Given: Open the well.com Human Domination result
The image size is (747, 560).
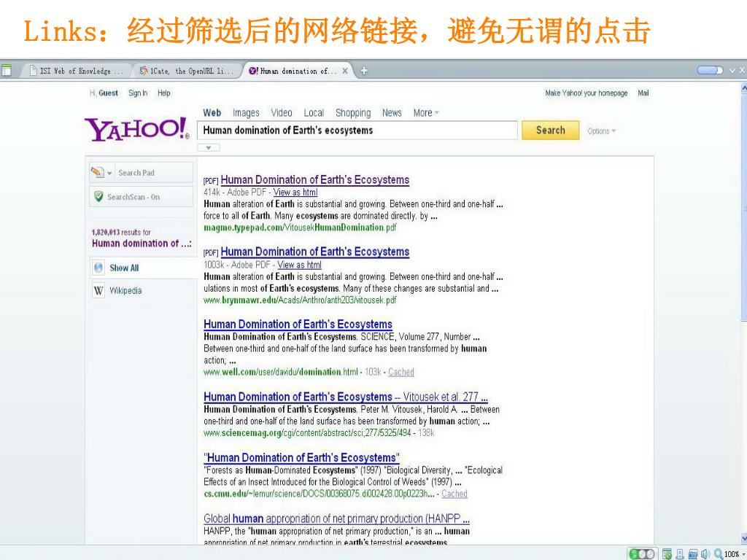Looking at the screenshot, I should pyautogui.click(x=298, y=324).
